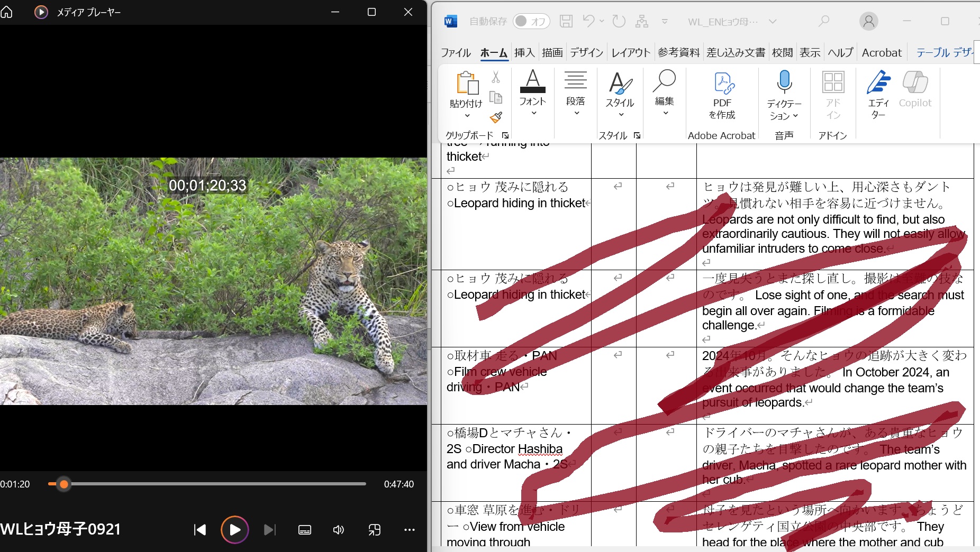Toggle subtitles with the captions icon
The height and width of the screenshot is (552, 980).
(305, 529)
